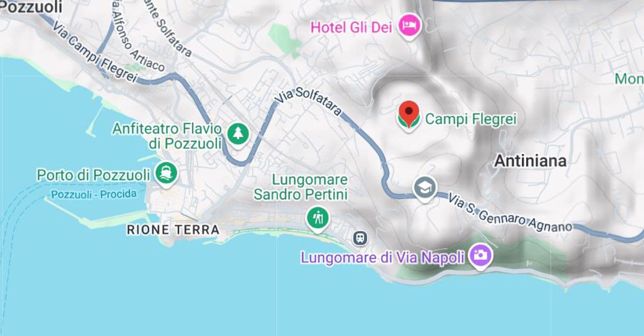Open the purple camera icon at Via Napoli

[x=480, y=256]
